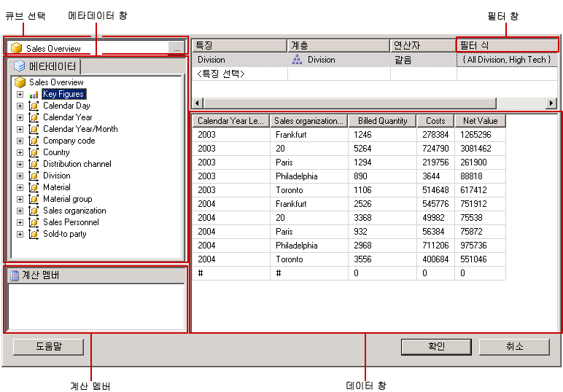563x392 pixels.
Task: Expand the Material node
Action: tap(20, 187)
